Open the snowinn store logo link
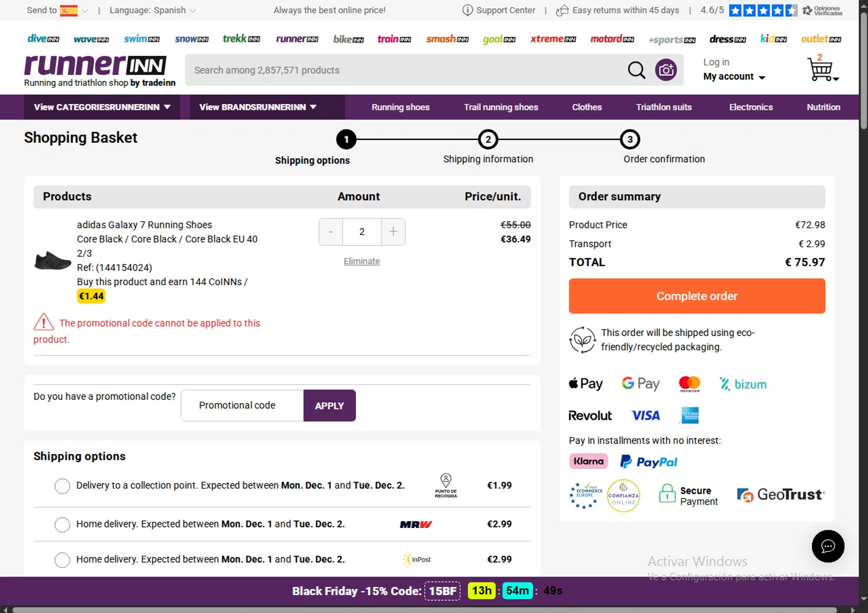 coord(192,39)
